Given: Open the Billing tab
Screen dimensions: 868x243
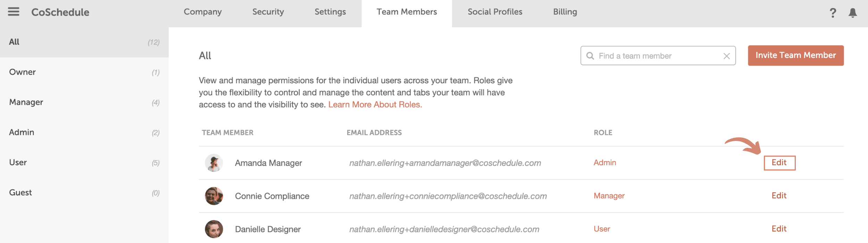Looking at the screenshot, I should point(565,12).
